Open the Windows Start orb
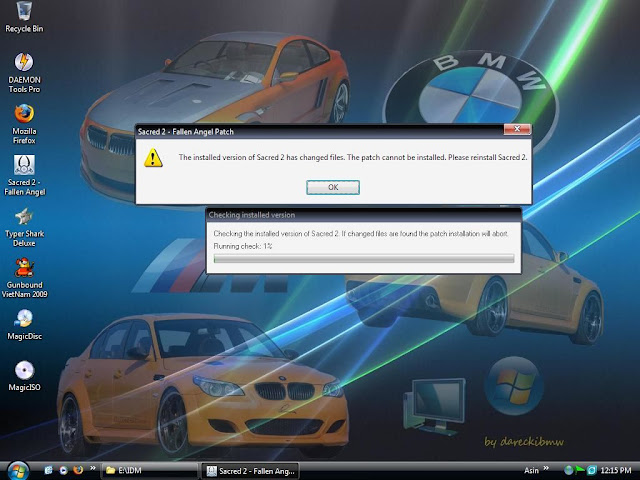The width and height of the screenshot is (640, 480). pos(18,470)
